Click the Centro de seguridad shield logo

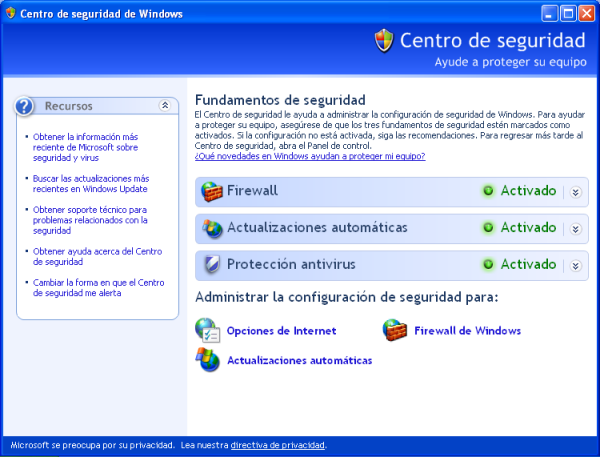click(384, 41)
